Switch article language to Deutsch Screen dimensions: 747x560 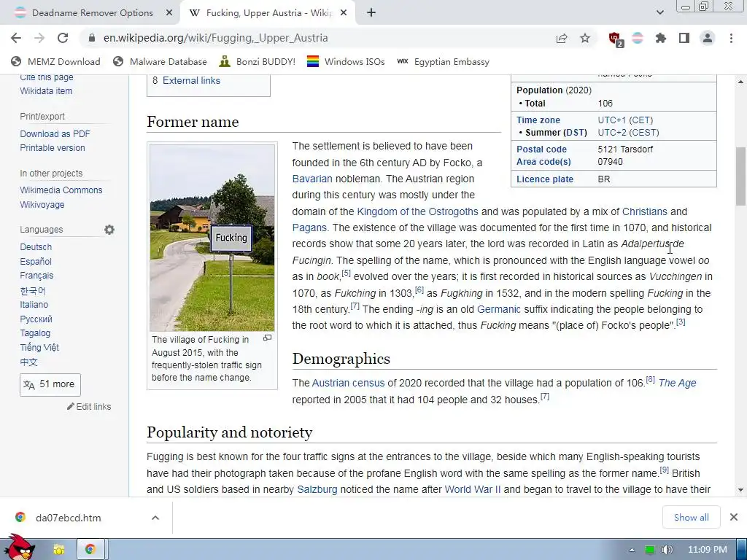(x=36, y=247)
